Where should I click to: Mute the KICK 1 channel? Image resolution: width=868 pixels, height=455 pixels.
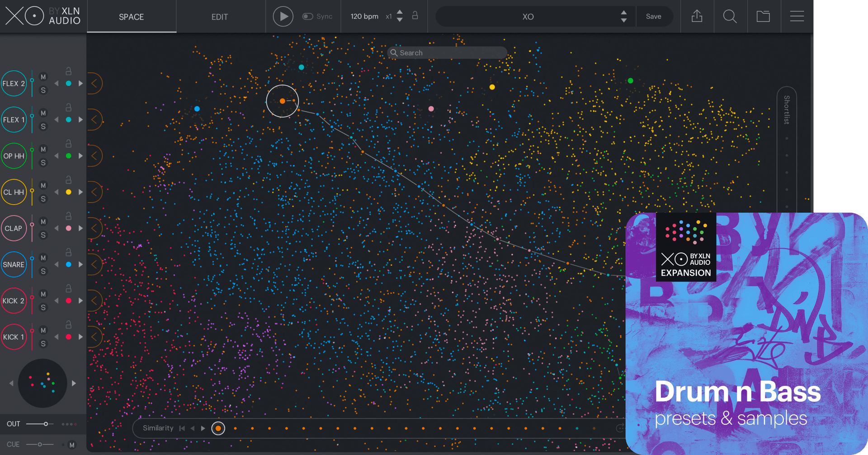(43, 330)
